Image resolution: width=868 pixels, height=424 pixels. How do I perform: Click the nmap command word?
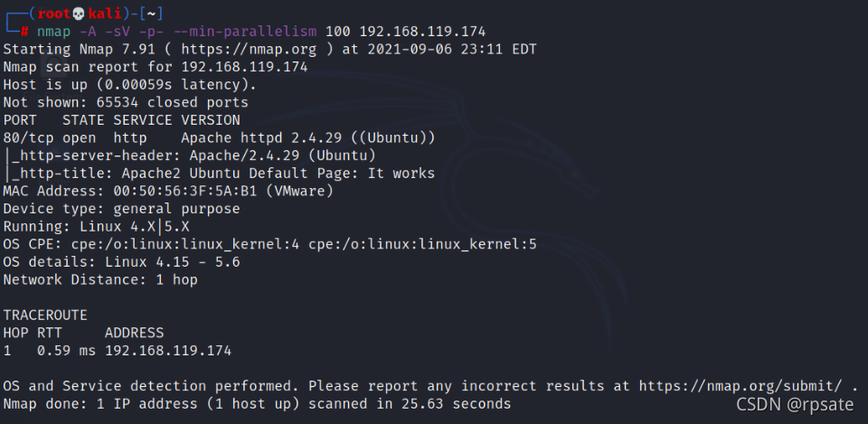point(53,32)
